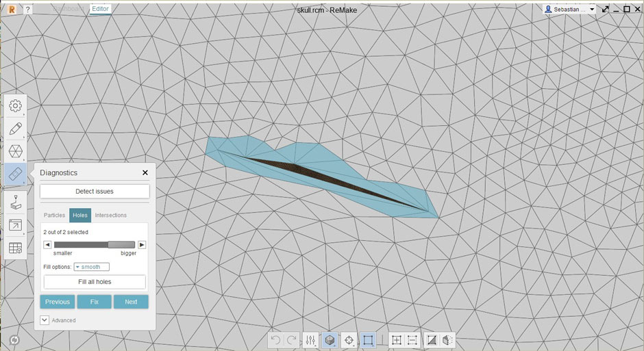644x351 pixels.
Task: Toggle the 3D cube view mode button
Action: (330, 340)
